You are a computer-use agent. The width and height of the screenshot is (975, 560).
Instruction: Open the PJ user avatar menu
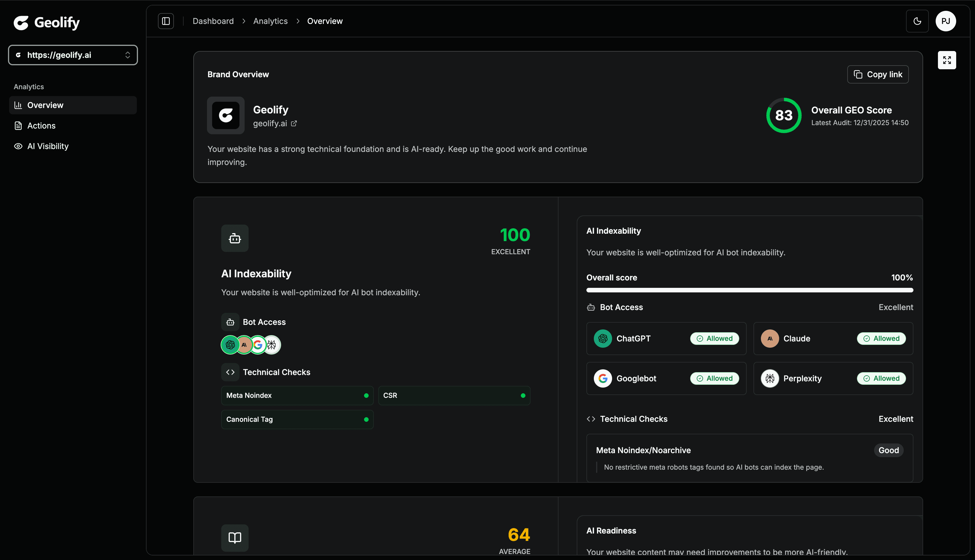pos(946,21)
